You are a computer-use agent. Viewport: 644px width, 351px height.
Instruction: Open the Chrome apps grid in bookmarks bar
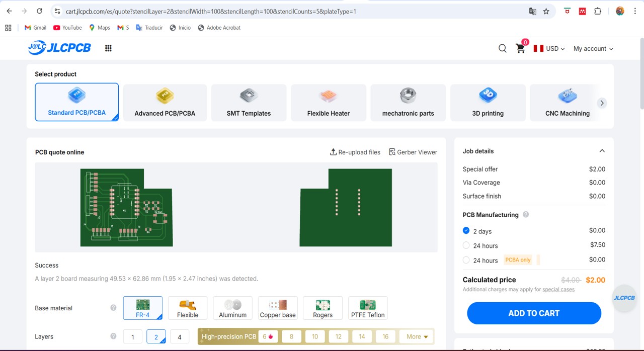[x=8, y=28]
